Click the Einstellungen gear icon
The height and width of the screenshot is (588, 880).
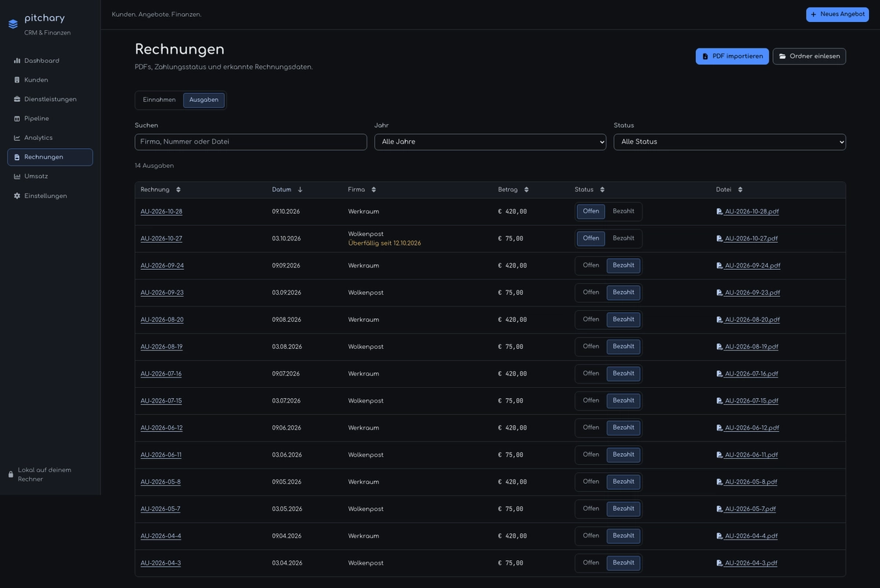[x=17, y=196]
